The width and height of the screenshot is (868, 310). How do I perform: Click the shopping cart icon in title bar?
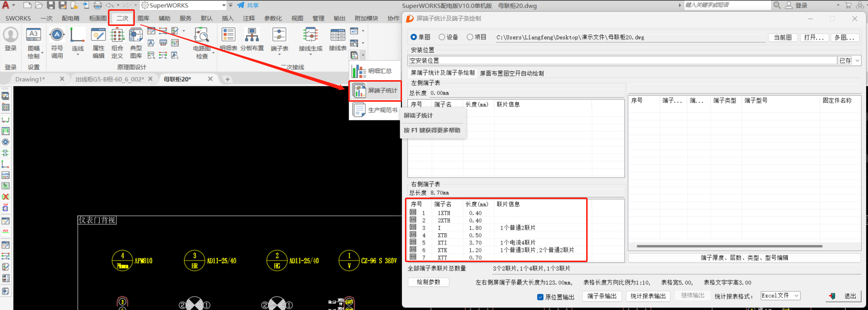point(848,5)
